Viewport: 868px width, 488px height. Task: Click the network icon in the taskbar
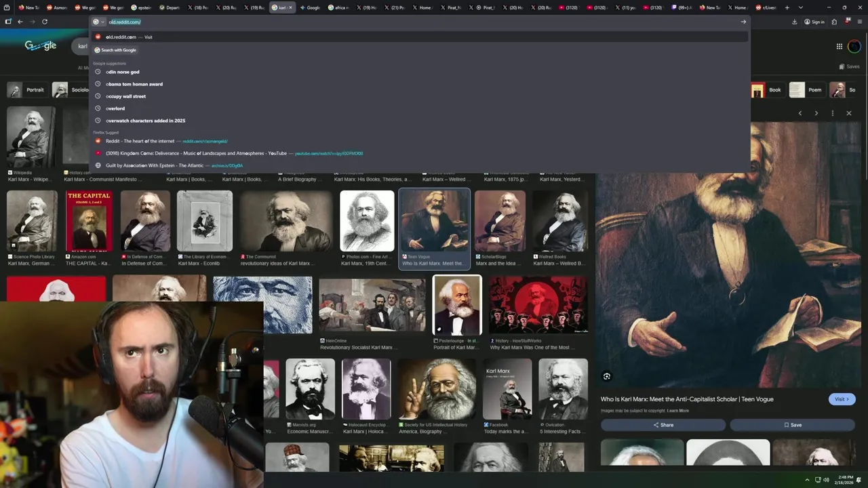[x=817, y=480]
